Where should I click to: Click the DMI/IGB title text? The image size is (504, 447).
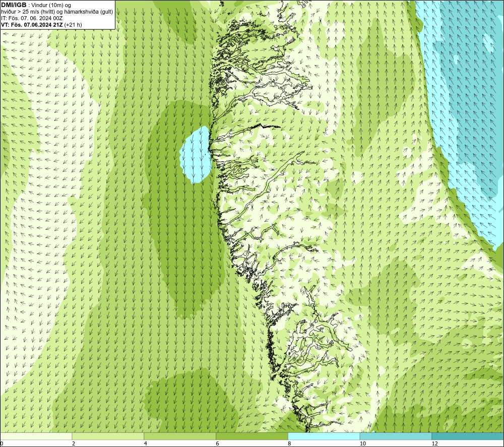coord(14,5)
